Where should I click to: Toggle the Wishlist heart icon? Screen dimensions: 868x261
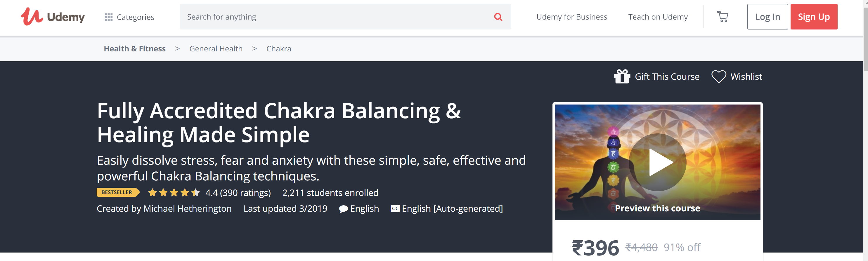pos(718,76)
